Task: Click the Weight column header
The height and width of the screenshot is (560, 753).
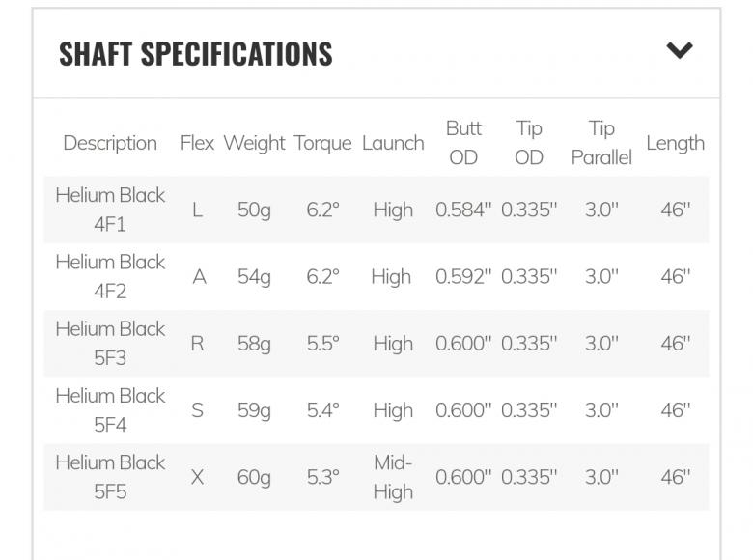Action: 254,143
